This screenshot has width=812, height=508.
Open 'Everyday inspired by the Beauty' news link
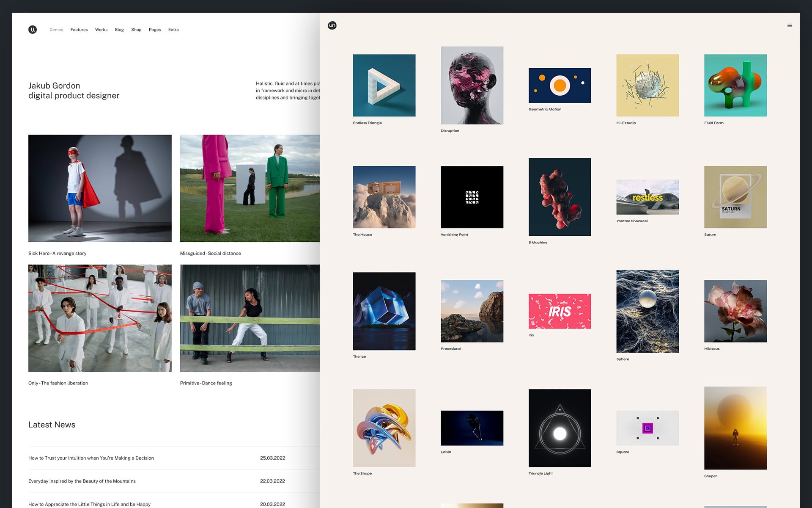82,481
